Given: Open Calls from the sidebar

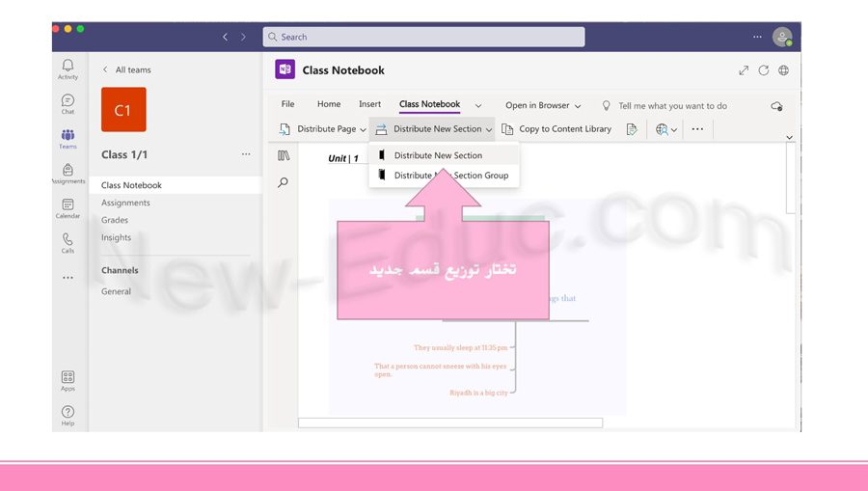Looking at the screenshot, I should 68,243.
